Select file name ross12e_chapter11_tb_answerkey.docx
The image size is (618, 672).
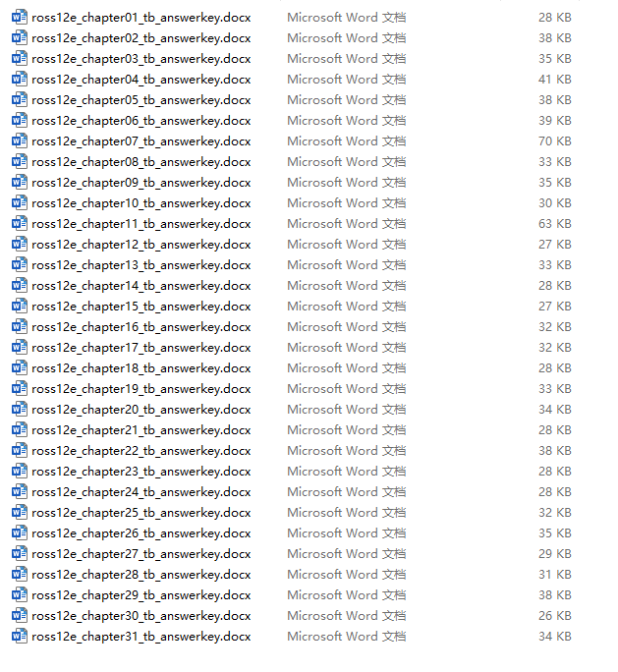click(141, 224)
